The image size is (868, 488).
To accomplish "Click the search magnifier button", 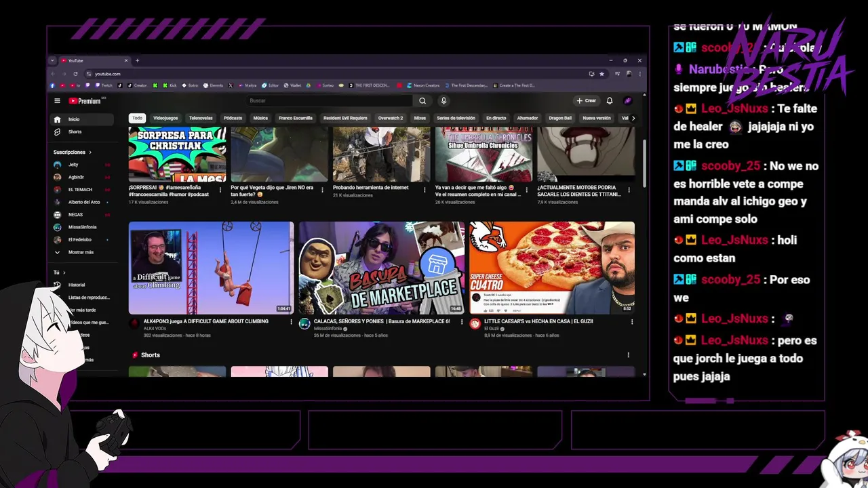I will click(422, 100).
